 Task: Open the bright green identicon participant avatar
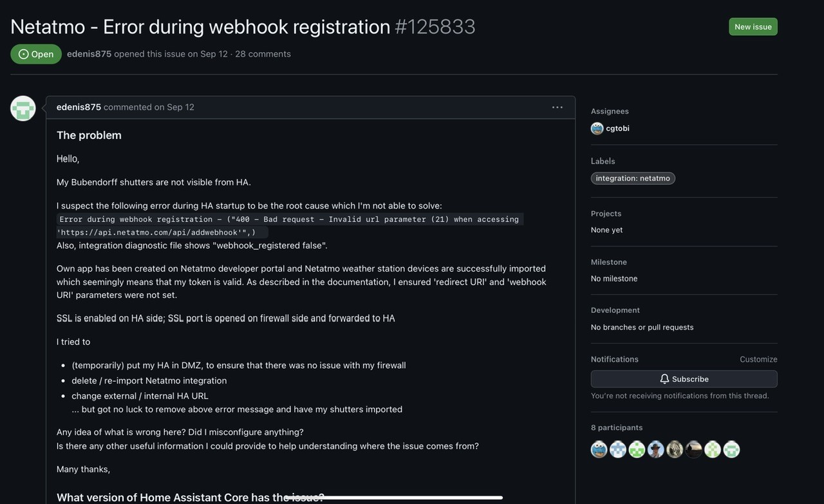click(x=637, y=449)
